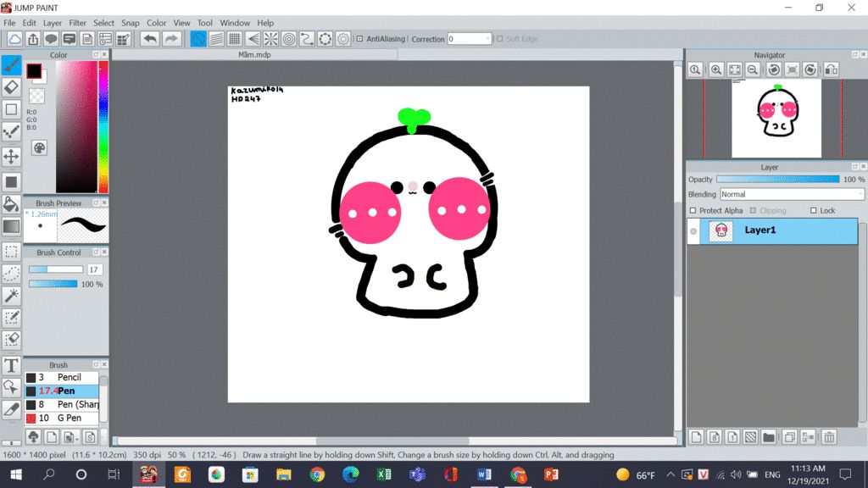Viewport: 868px width, 488px height.
Task: Add a new brush from cloud
Action: pos(33,437)
